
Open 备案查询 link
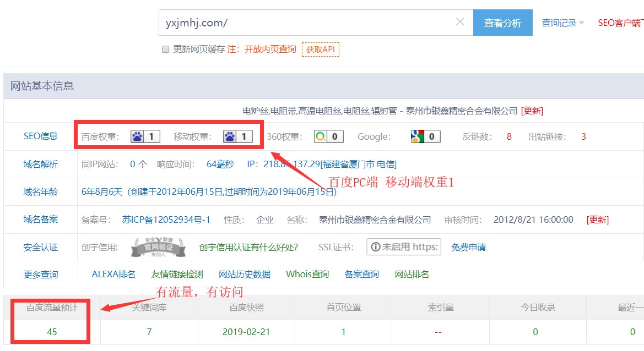pyautogui.click(x=361, y=275)
